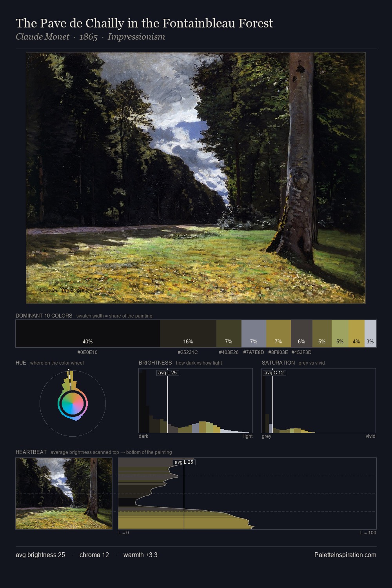Select the ochre 7% swatch #8F803E
The width and height of the screenshot is (392, 588).
(x=278, y=334)
